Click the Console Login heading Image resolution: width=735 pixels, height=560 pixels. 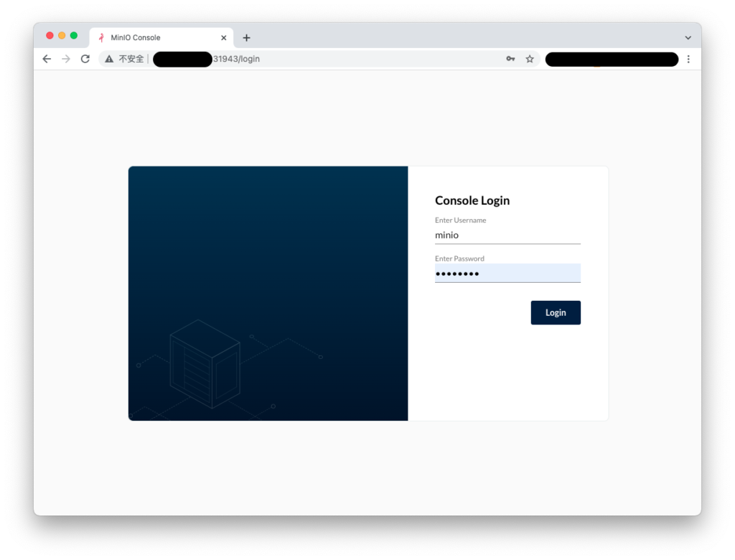tap(472, 200)
